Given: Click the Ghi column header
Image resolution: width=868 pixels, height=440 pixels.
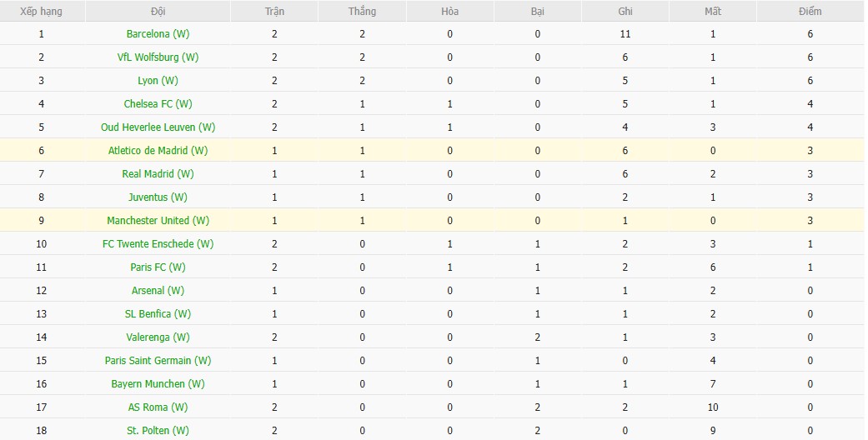Looking at the screenshot, I should (x=625, y=12).
